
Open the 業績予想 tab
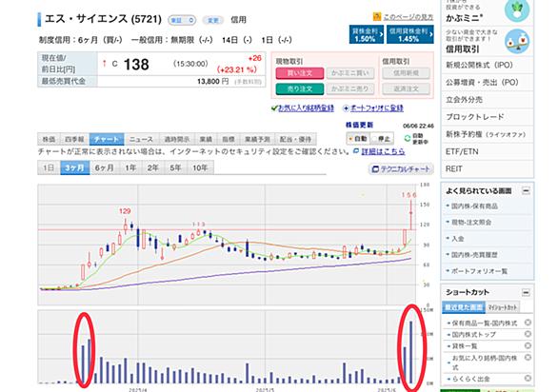click(257, 139)
